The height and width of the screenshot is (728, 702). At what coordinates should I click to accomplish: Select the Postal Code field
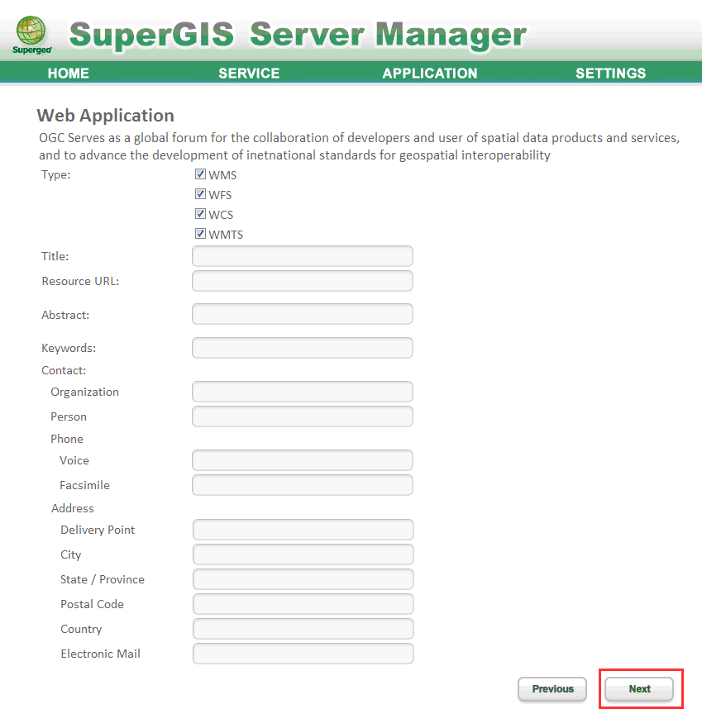click(x=303, y=604)
